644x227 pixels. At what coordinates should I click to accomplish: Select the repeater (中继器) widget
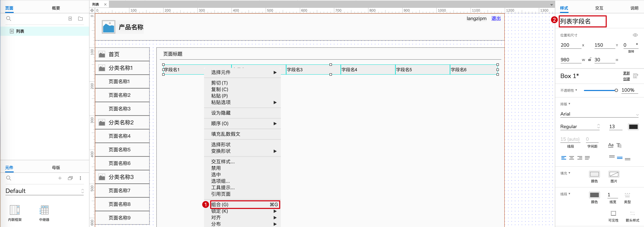point(44,213)
